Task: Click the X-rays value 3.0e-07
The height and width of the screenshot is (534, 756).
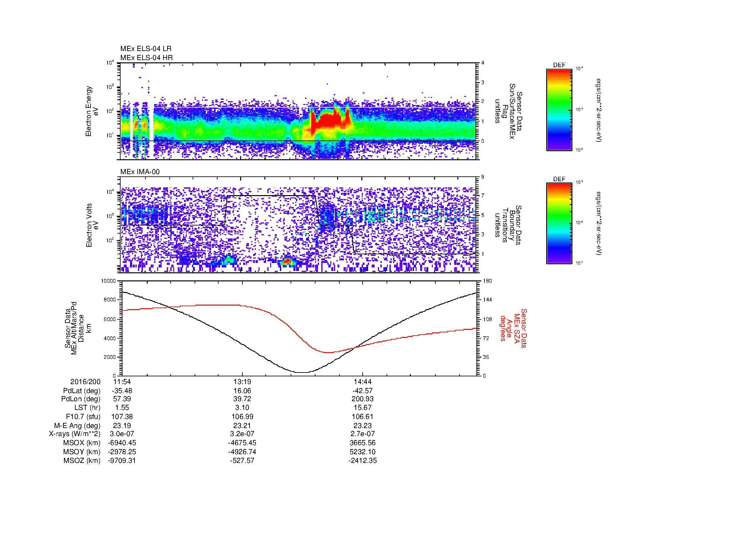Action: (x=122, y=434)
